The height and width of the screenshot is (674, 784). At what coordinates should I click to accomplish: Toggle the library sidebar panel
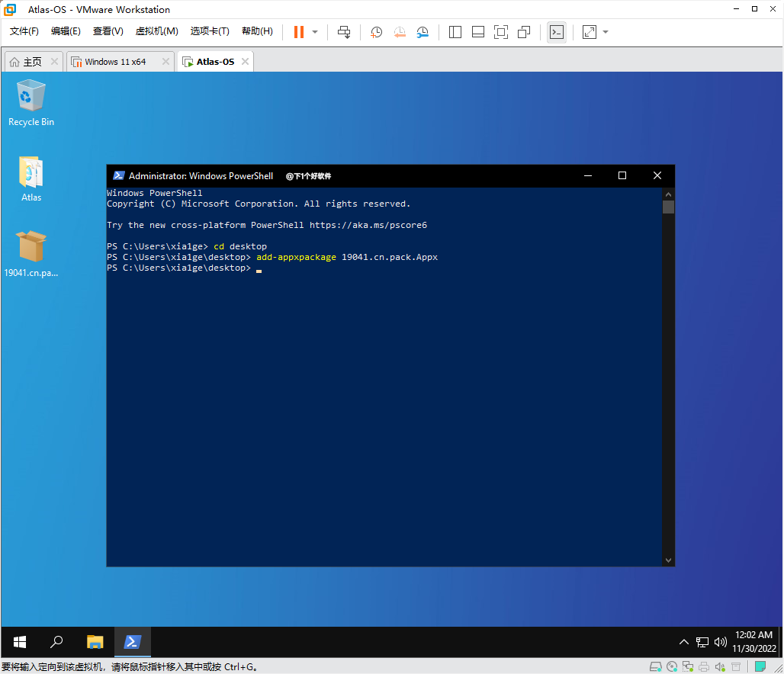point(455,32)
